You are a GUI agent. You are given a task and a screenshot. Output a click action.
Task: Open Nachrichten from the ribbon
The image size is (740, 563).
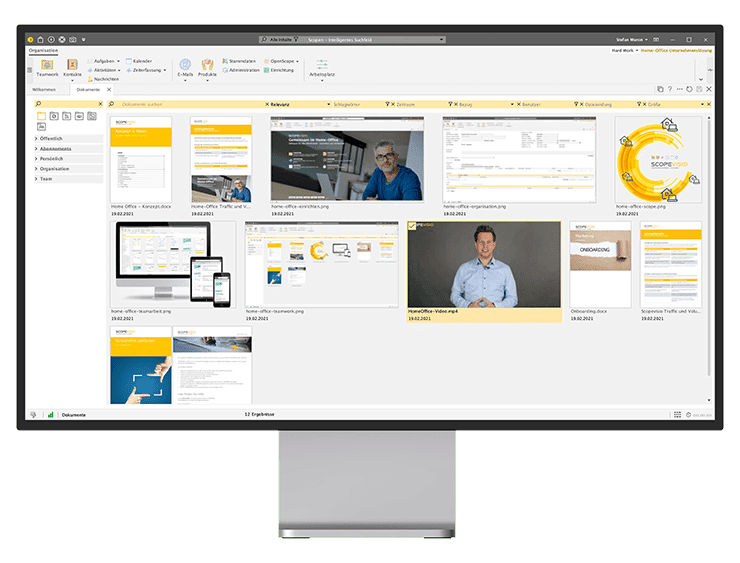tap(103, 79)
